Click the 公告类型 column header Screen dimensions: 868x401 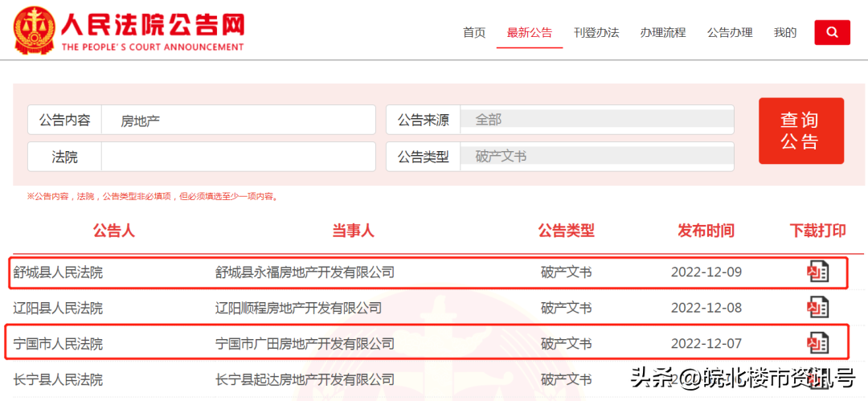pyautogui.click(x=567, y=231)
